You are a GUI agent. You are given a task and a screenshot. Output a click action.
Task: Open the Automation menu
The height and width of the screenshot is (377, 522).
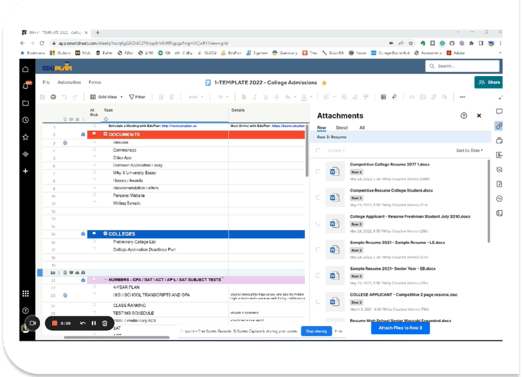(69, 82)
